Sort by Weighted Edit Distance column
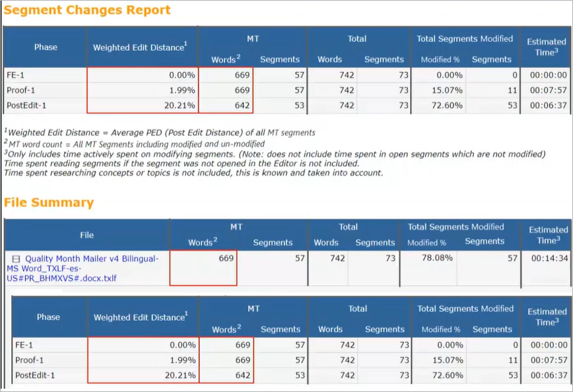The image size is (573, 392). click(141, 47)
